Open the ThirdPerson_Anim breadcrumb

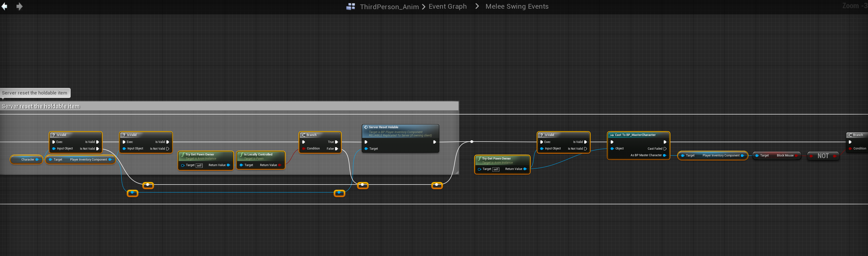(x=389, y=7)
